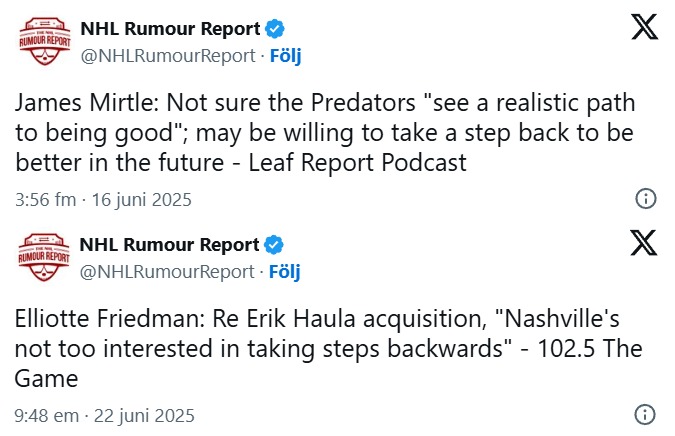The width and height of the screenshot is (675, 436).
Task: Open the X logo on the James Mirtle tweet
Action: click(644, 27)
